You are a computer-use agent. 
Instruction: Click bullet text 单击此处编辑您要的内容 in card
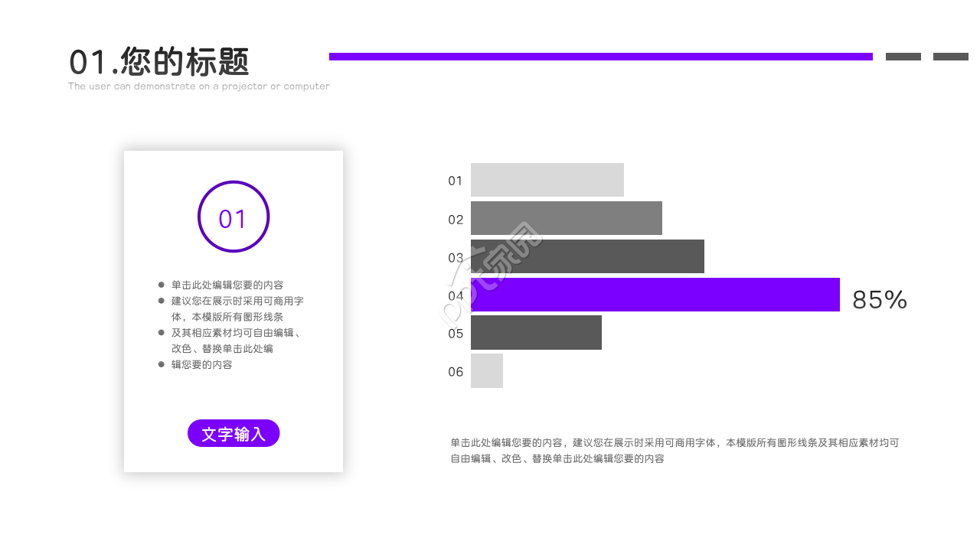227,285
